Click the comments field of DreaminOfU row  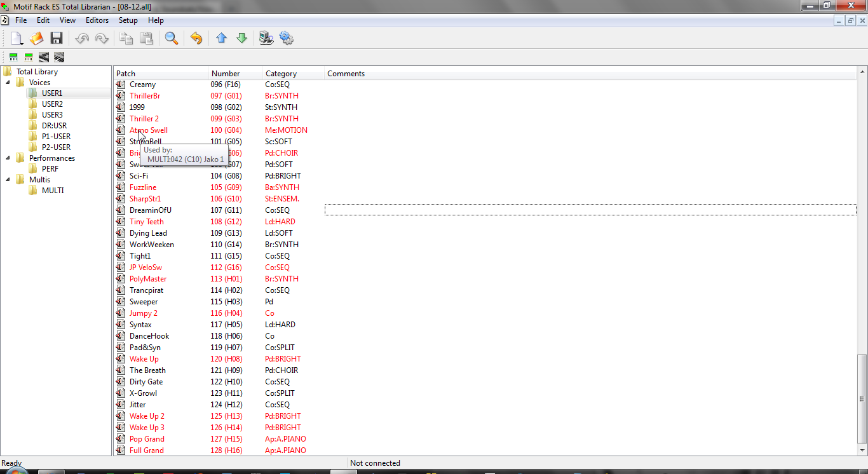click(x=590, y=210)
